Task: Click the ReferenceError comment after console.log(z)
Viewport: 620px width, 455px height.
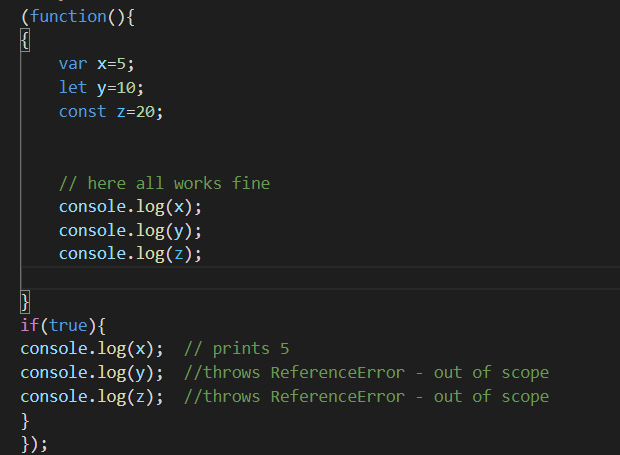Action: [x=367, y=396]
